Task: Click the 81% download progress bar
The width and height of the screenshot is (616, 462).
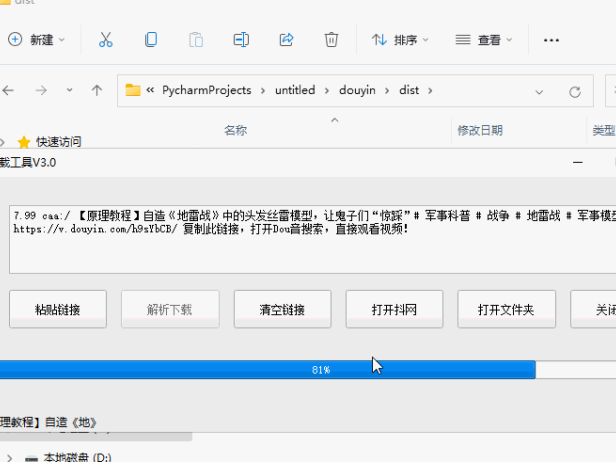Action: click(308, 370)
